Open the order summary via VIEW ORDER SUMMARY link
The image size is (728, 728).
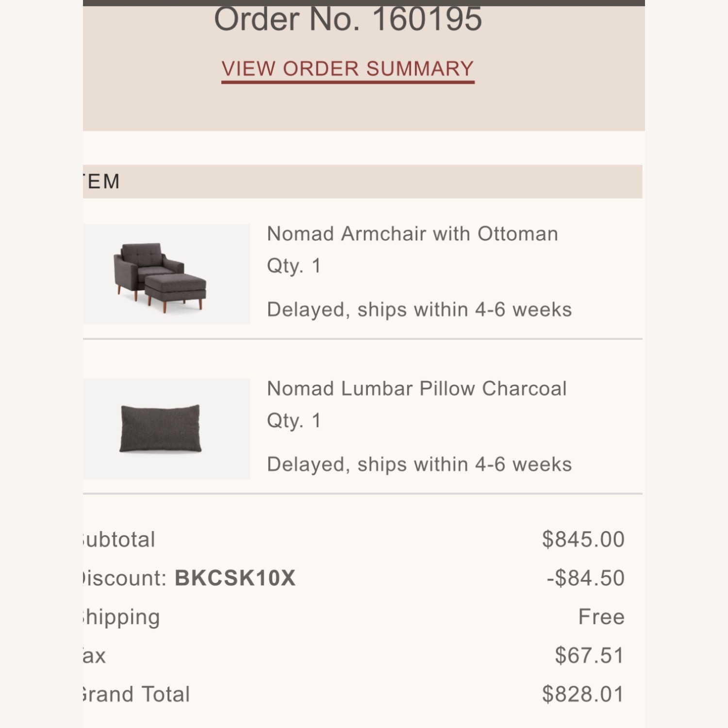(x=347, y=68)
